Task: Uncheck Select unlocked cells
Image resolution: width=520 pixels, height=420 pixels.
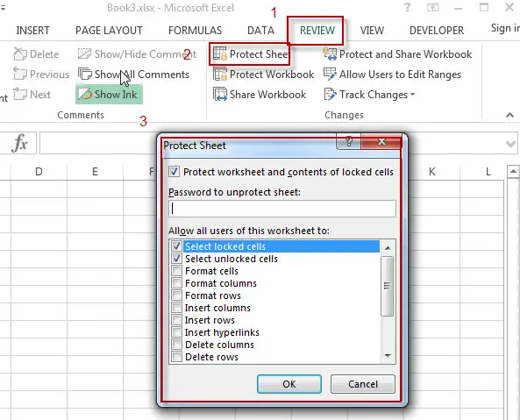Action: pyautogui.click(x=176, y=259)
